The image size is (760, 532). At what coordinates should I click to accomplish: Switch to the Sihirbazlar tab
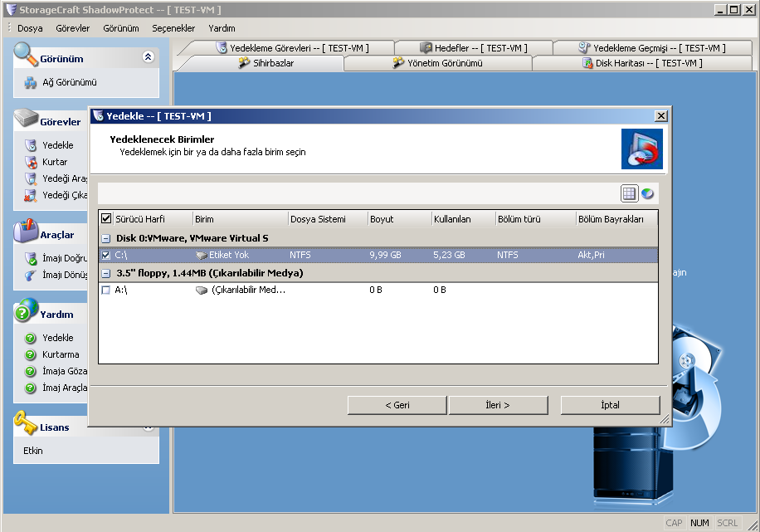[x=266, y=63]
